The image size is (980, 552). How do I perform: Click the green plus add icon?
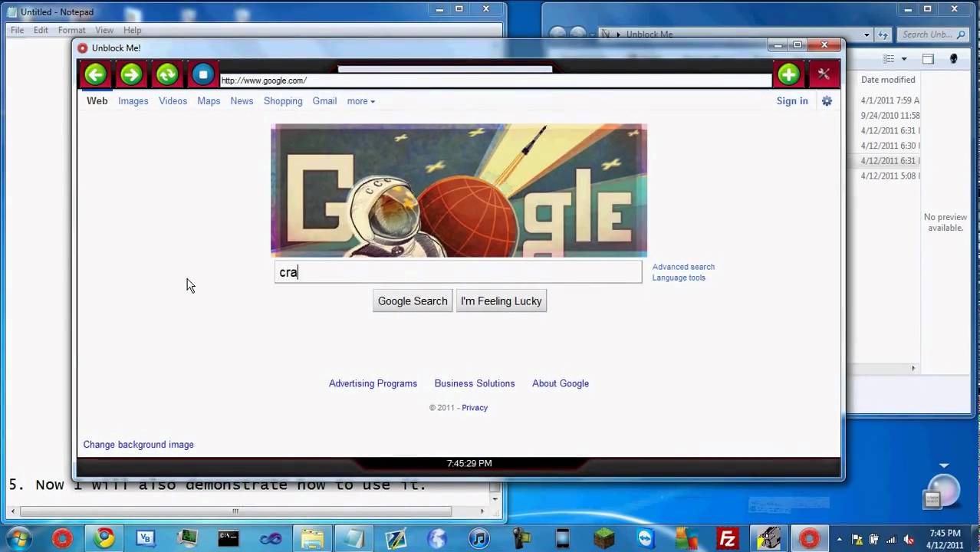(788, 74)
